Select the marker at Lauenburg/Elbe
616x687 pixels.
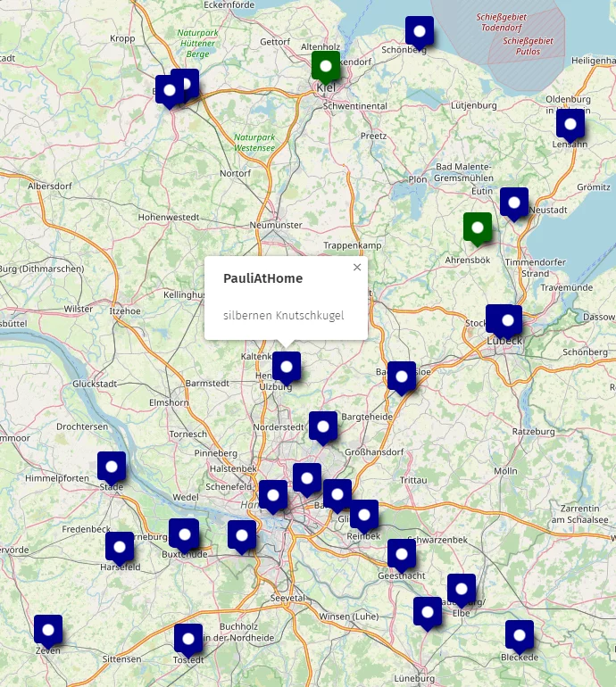tap(462, 589)
